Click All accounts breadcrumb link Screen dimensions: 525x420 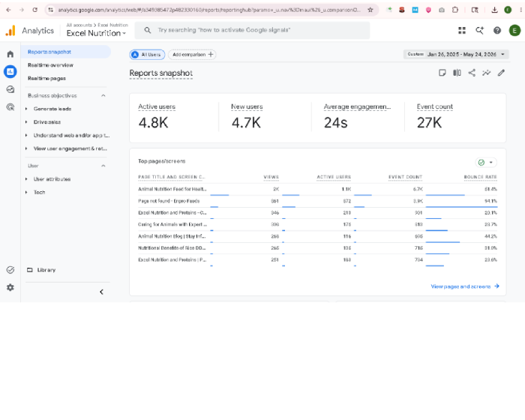pyautogui.click(x=79, y=25)
